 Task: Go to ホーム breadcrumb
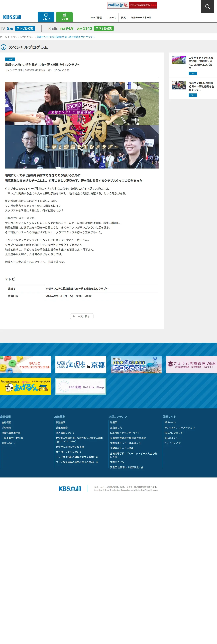(4, 37)
